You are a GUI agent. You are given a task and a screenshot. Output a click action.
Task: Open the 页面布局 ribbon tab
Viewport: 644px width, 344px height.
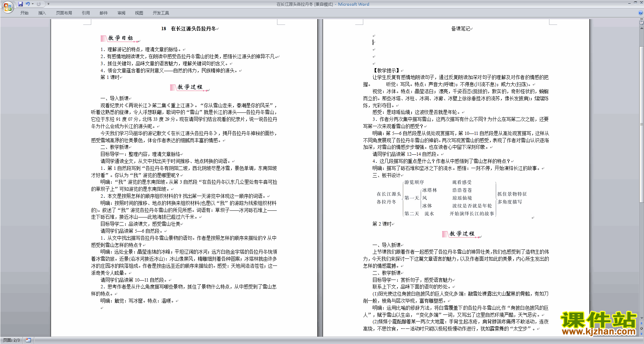(64, 13)
